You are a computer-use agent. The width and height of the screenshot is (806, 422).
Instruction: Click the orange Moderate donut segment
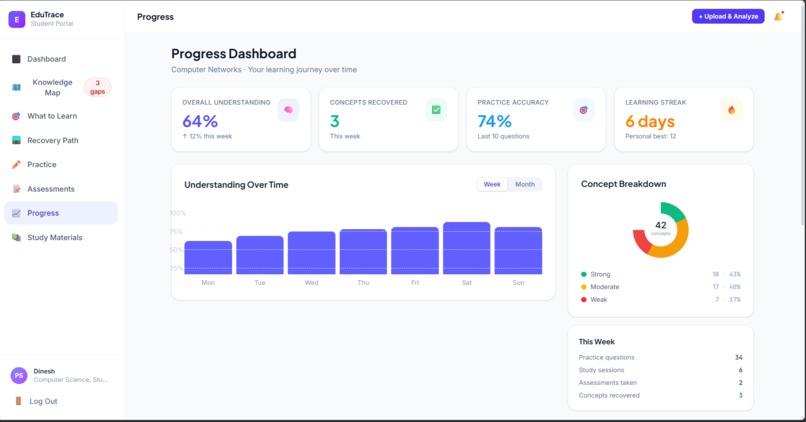pos(674,247)
